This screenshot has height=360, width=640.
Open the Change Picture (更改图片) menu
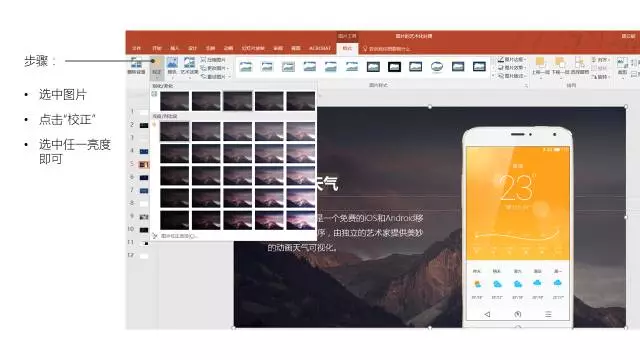215,68
